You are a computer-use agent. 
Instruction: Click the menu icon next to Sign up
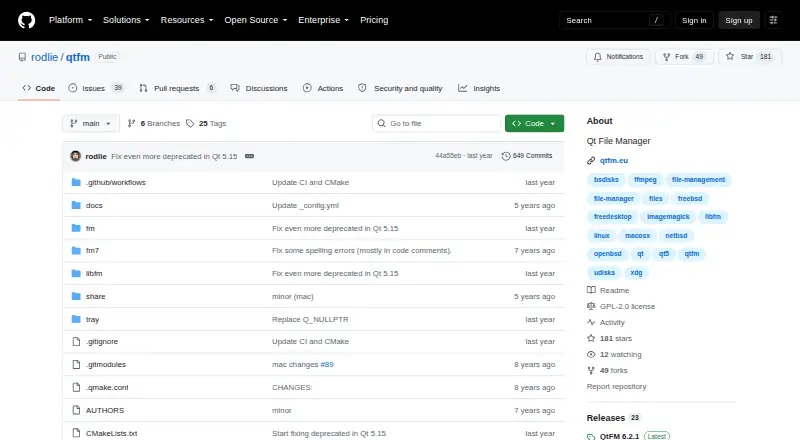(x=773, y=20)
